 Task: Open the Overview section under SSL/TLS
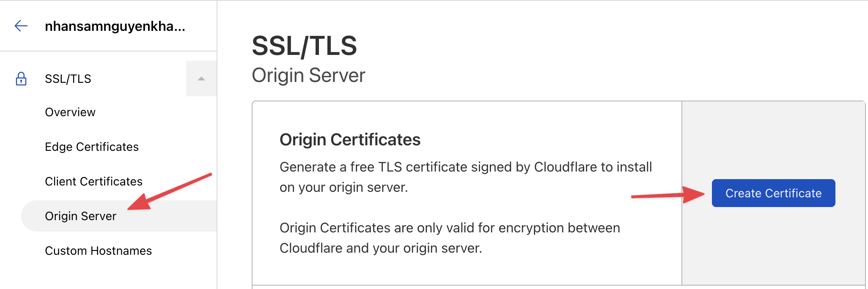pos(70,112)
